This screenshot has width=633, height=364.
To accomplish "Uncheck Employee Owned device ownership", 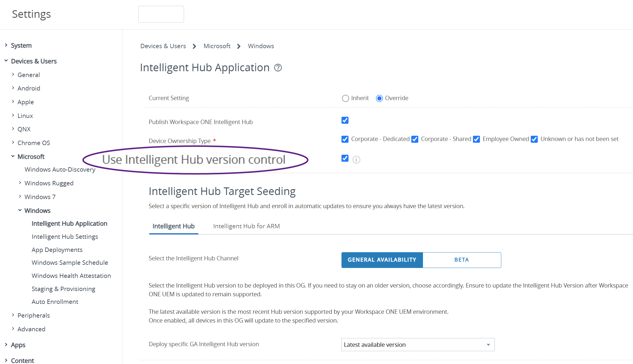I will pos(476,139).
